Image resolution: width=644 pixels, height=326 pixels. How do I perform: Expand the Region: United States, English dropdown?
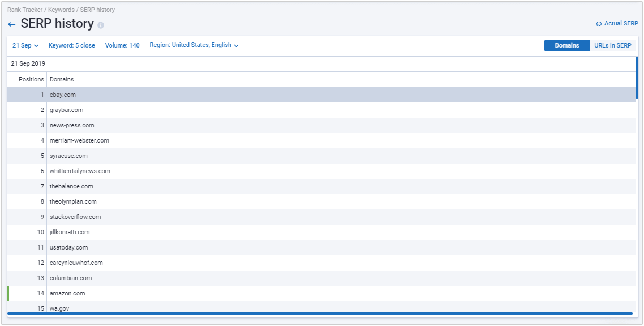[194, 45]
